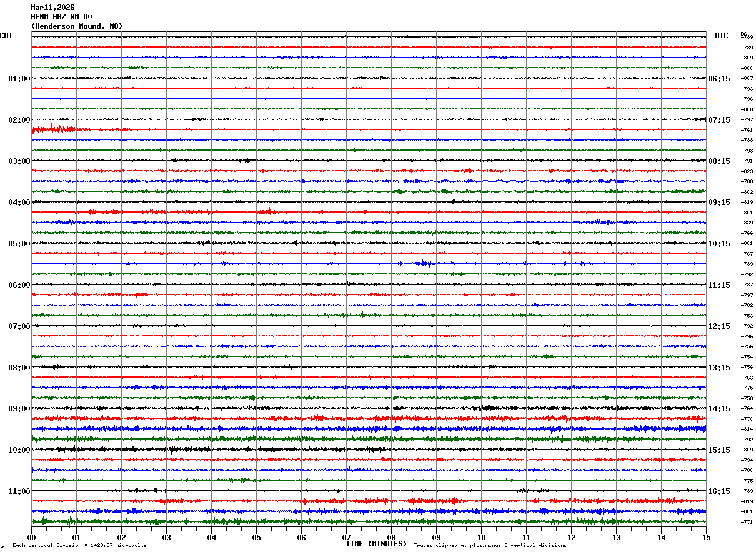Select the DC offset value -787
Viewport: 756px width, 554px height.
click(x=747, y=285)
